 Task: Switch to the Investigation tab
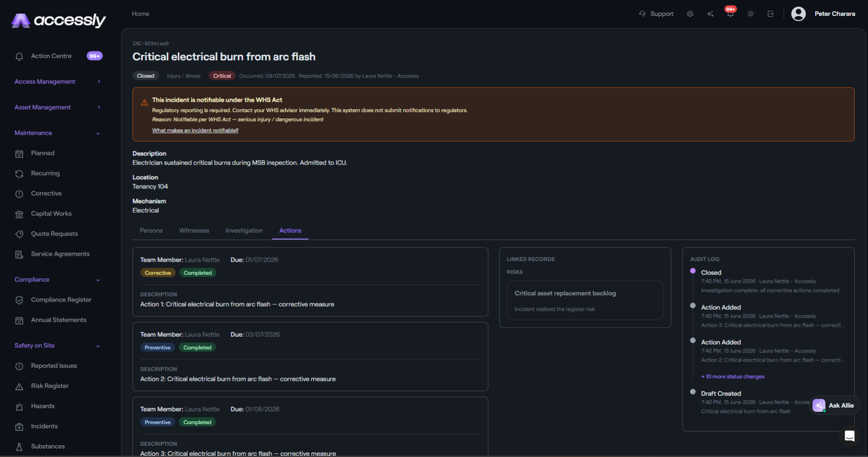click(244, 231)
